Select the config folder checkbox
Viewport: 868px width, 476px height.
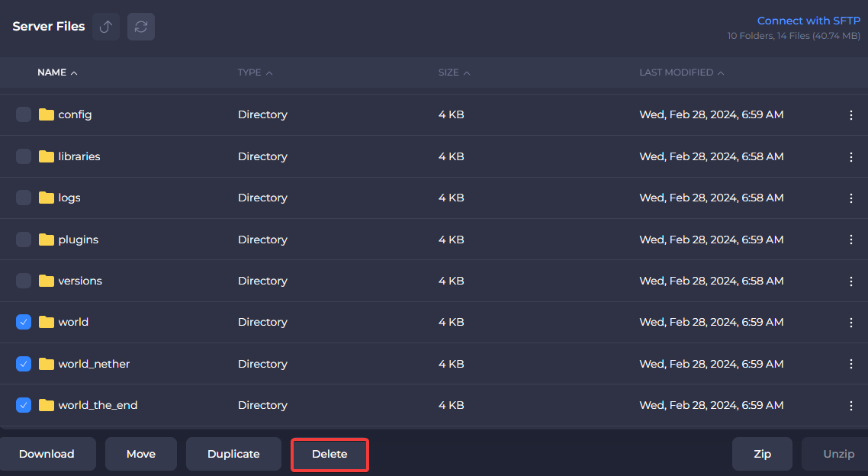coord(24,114)
